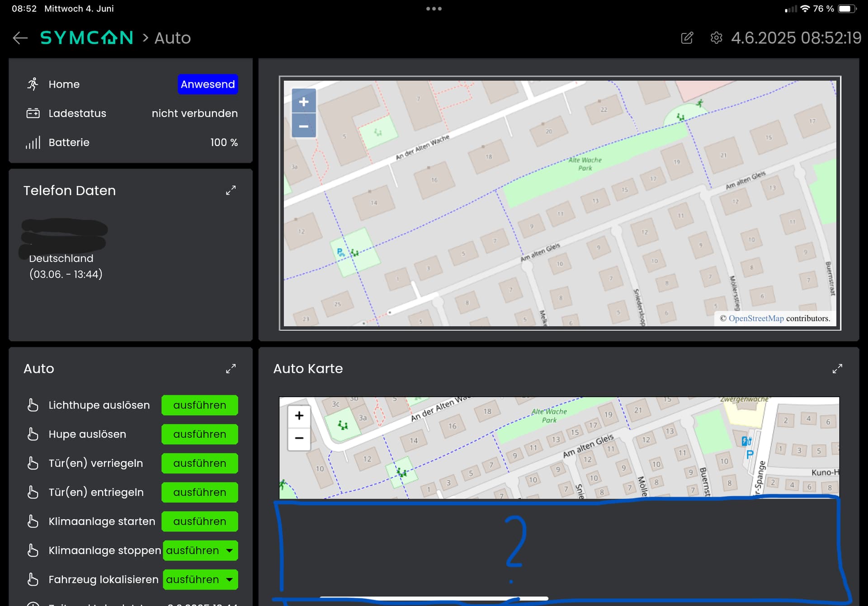Click the Symcon logo

coord(87,38)
